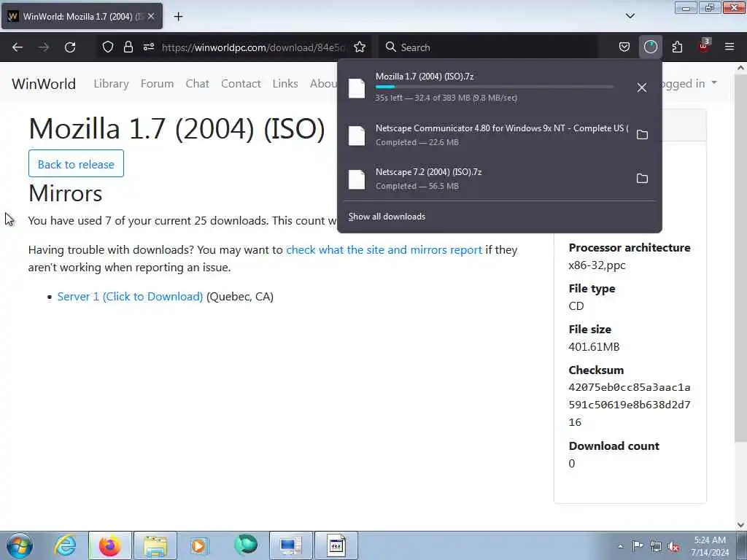This screenshot has height=560, width=747.
Task: Select the WinWorld Mozilla 1.7 browser tab
Action: tap(82, 16)
